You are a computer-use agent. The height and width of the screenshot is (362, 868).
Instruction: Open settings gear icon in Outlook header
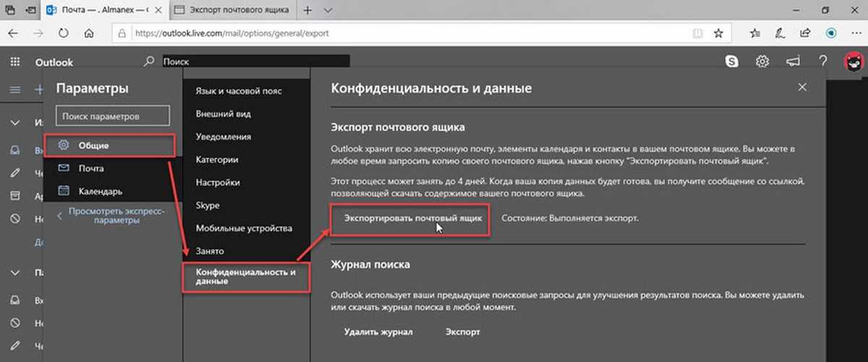coord(762,62)
